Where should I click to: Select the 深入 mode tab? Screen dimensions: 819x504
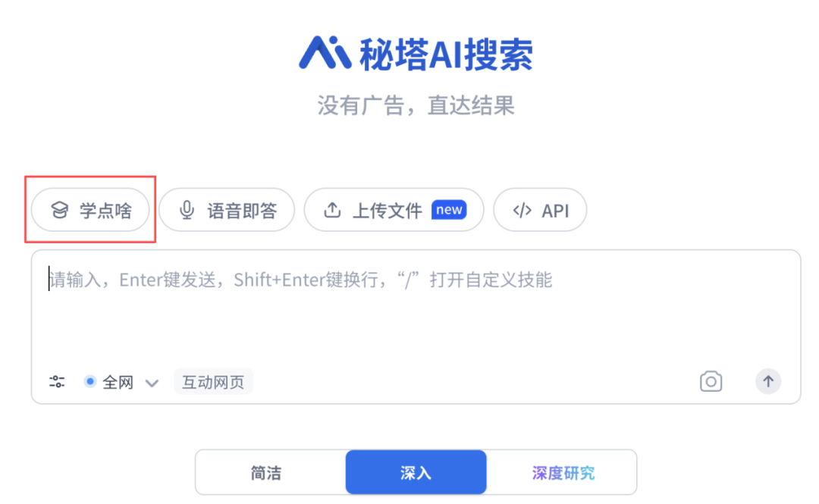point(416,472)
